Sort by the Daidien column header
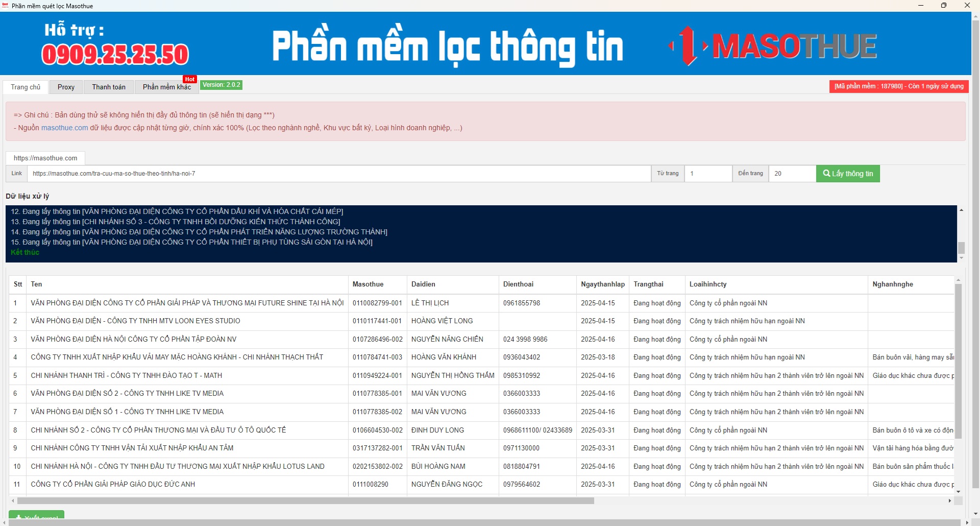This screenshot has height=526, width=980. (x=453, y=284)
